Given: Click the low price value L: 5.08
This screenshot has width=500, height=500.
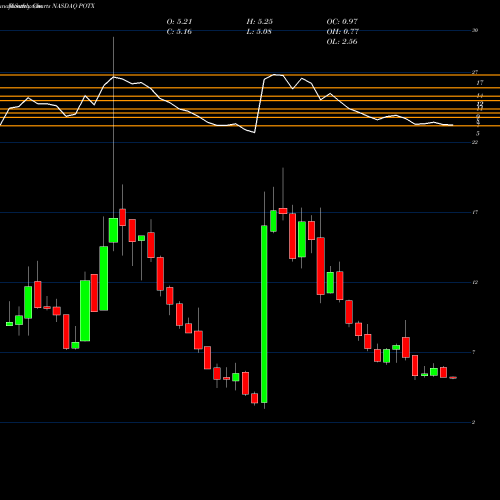Looking at the screenshot, I should [259, 32].
